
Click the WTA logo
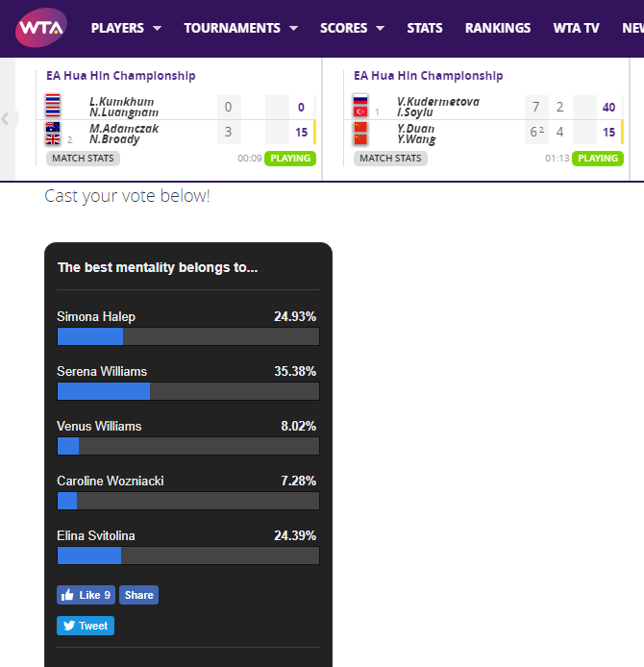(x=41, y=28)
